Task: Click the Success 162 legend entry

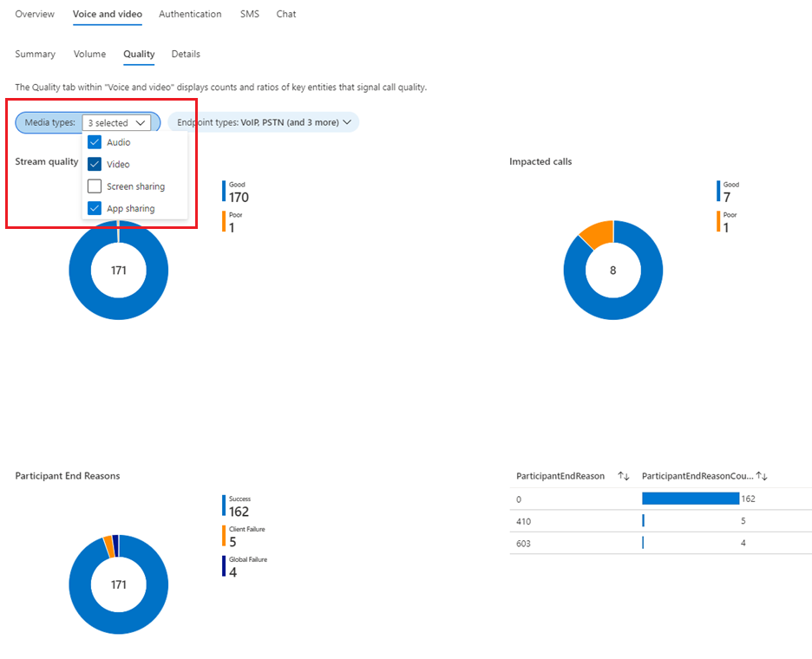Action: 237,506
